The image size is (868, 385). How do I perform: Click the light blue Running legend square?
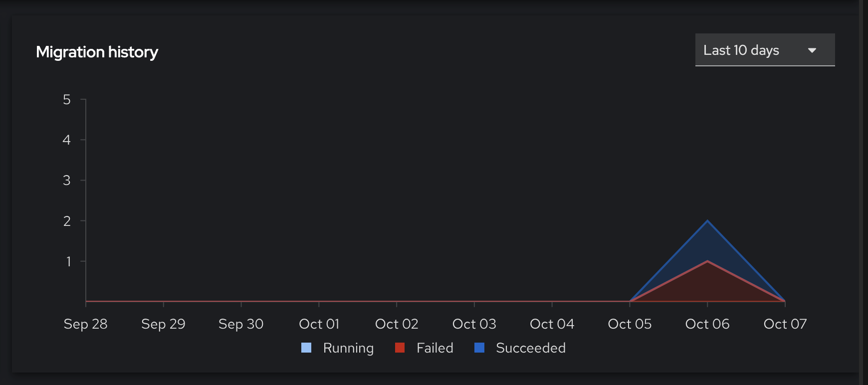306,348
